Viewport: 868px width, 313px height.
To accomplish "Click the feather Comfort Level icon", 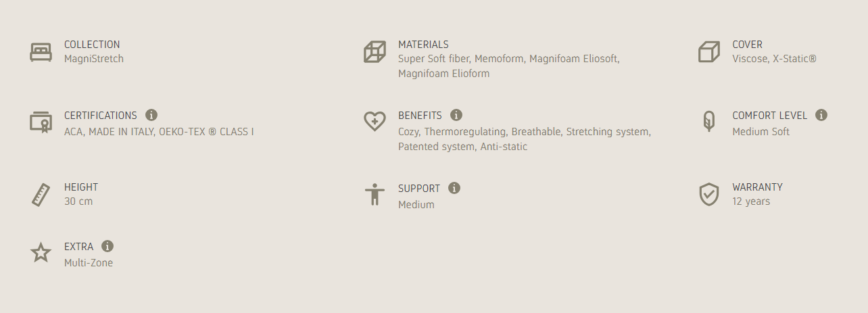I will click(708, 122).
